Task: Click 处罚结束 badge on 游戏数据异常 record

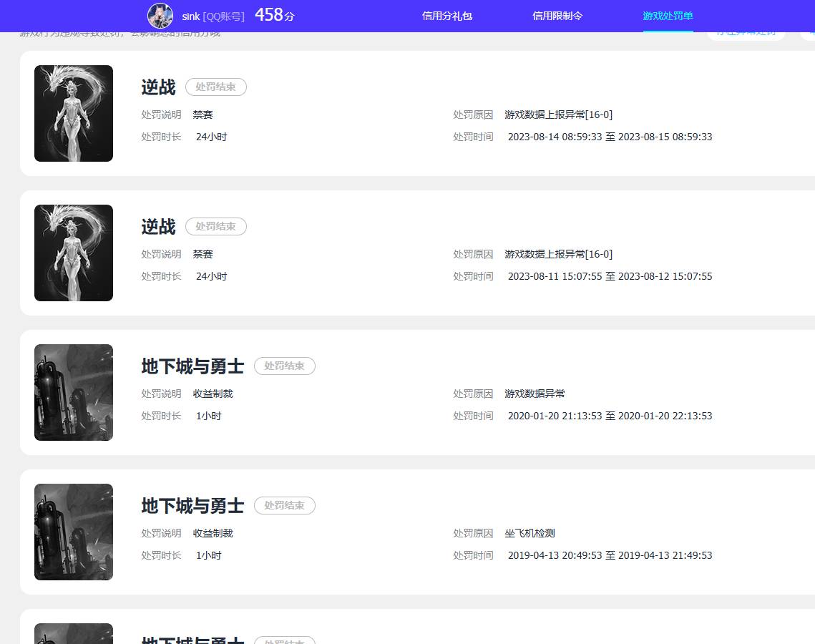Action: tap(285, 366)
